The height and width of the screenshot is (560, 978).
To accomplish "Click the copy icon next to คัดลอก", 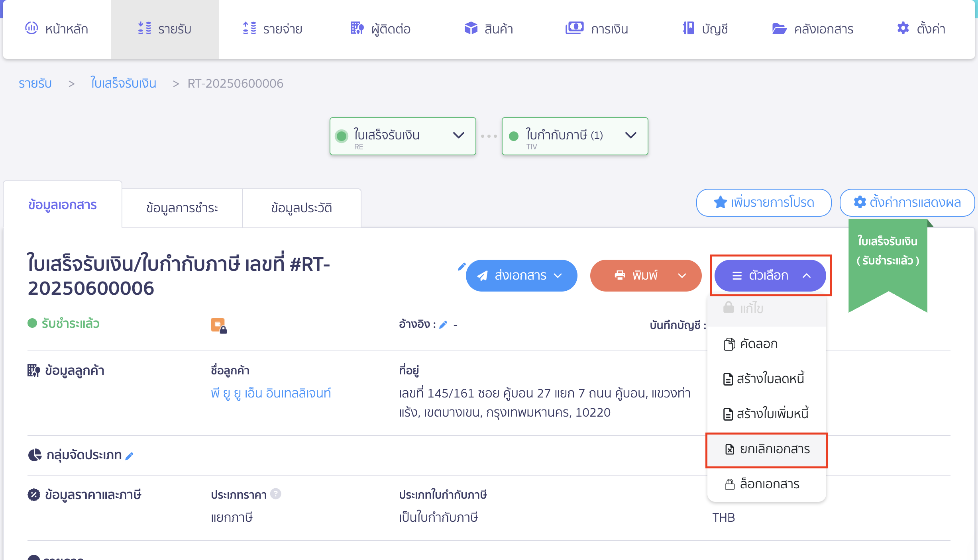I will coord(729,344).
